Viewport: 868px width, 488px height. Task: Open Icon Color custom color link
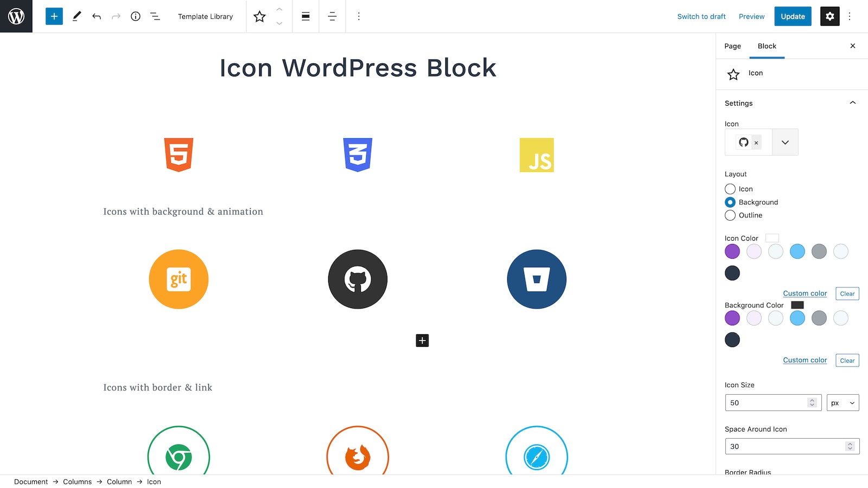tap(805, 293)
